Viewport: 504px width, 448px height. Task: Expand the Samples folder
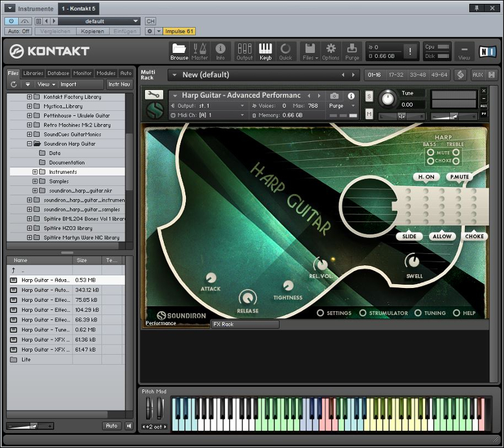[x=35, y=181]
